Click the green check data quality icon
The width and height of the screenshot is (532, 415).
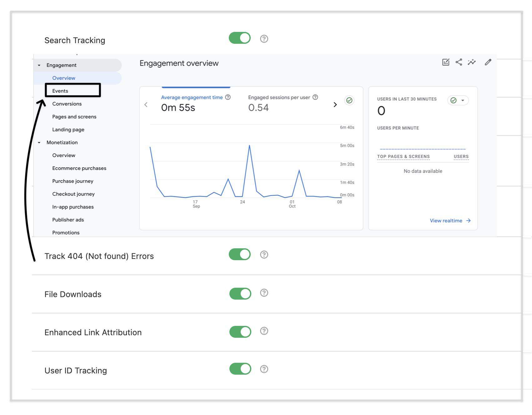coord(349,100)
